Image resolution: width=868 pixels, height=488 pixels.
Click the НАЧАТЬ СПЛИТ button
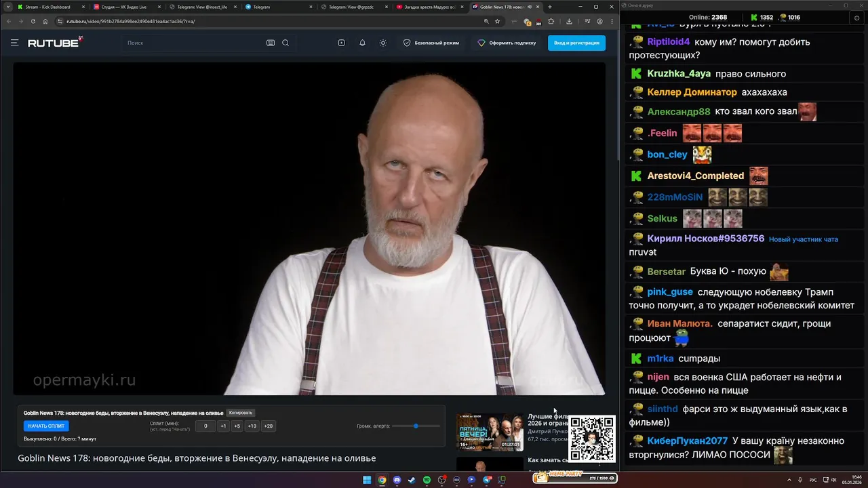(x=46, y=426)
